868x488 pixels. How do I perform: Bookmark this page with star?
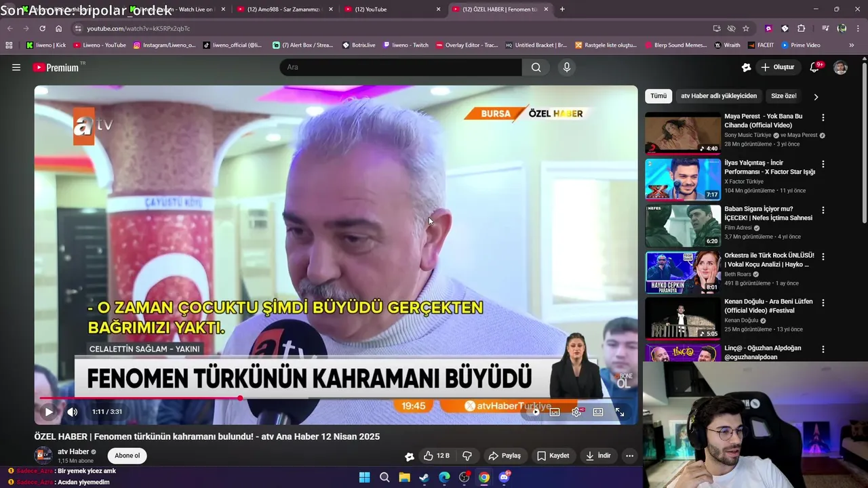tap(746, 28)
